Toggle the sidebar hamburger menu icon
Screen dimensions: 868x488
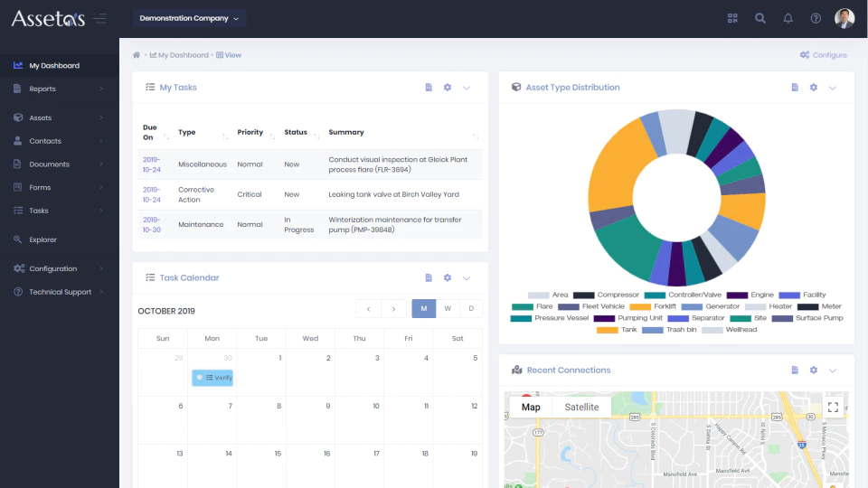coord(99,19)
